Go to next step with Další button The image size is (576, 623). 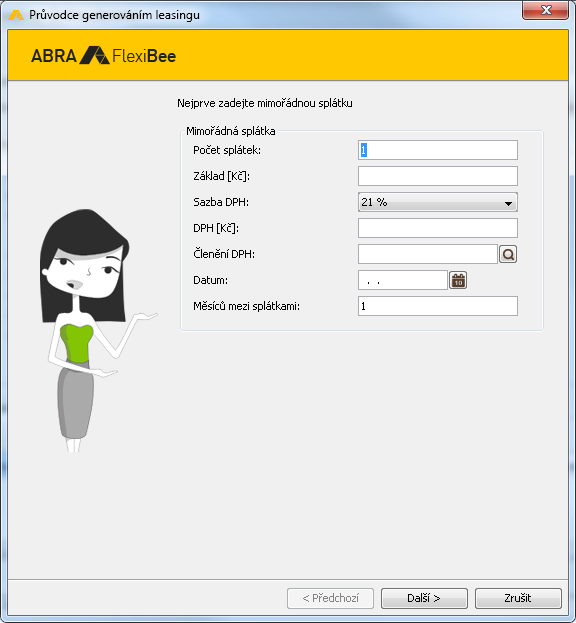coord(424,598)
